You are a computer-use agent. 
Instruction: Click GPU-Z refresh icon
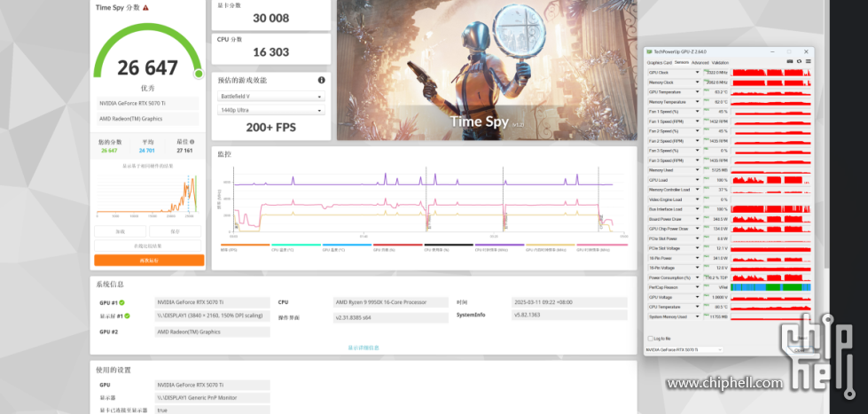tap(799, 62)
